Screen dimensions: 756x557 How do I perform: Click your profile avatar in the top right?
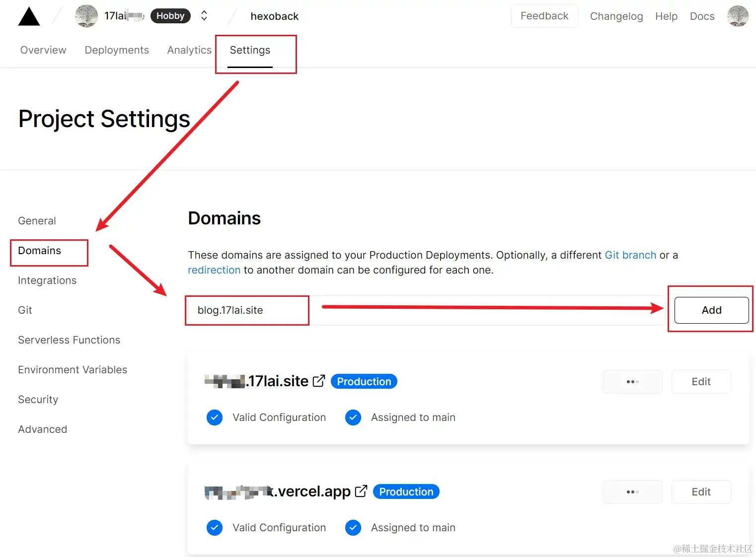(x=738, y=16)
